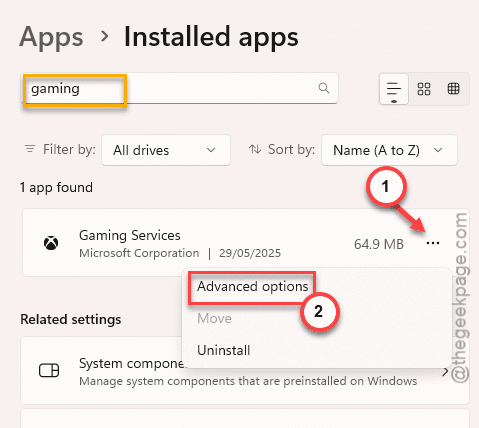The height and width of the screenshot is (428, 479).
Task: Click the search magnifier icon
Action: pyautogui.click(x=324, y=88)
